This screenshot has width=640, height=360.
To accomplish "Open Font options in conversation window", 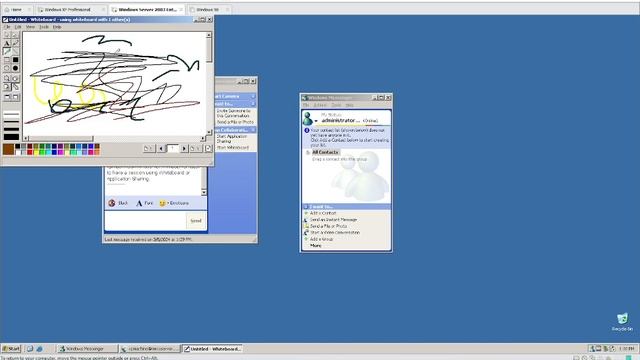I will point(144,203).
